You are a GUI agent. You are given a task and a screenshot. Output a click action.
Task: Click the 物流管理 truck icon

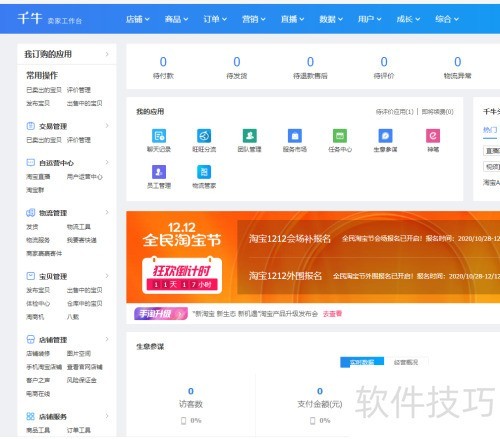pyautogui.click(x=30, y=213)
